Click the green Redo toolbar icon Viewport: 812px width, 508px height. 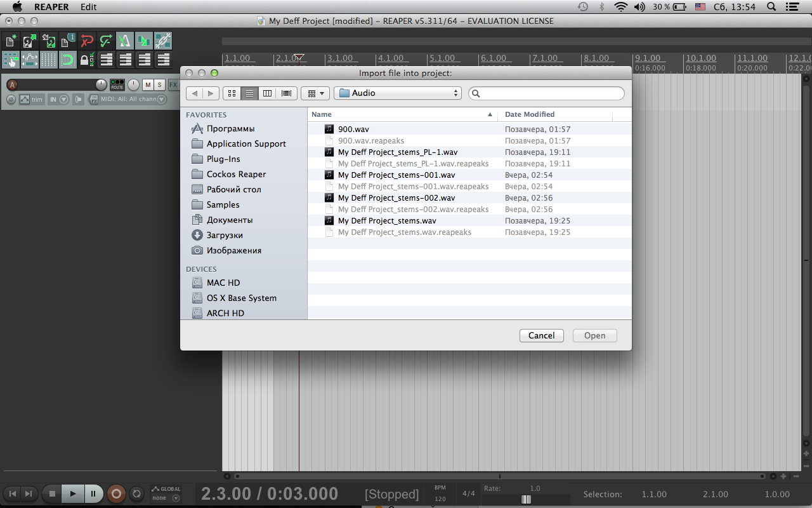click(106, 41)
